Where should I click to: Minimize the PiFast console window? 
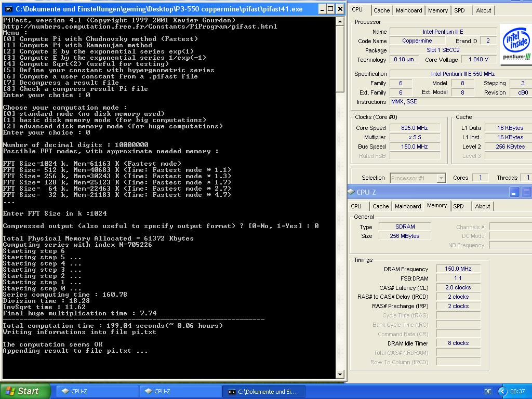(322, 9)
